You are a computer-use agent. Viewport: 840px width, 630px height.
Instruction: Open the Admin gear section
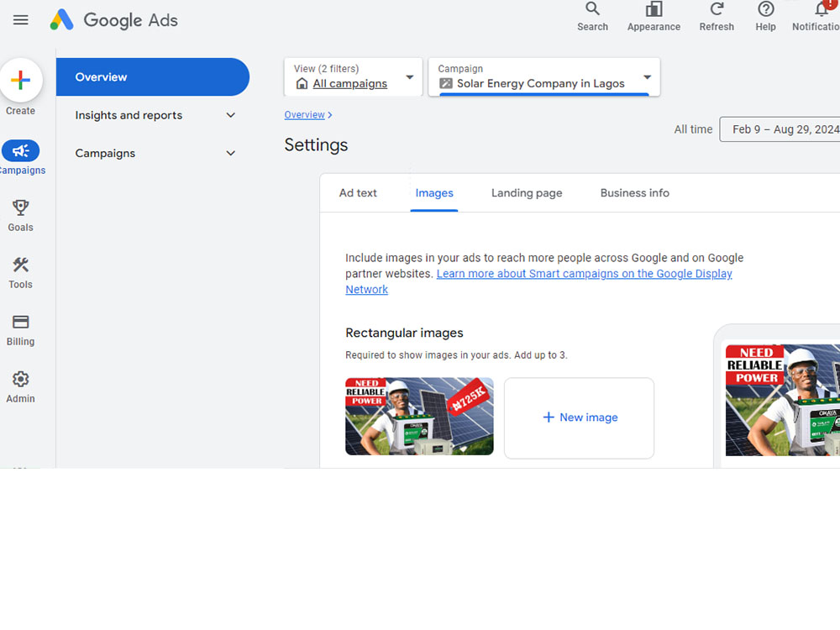coord(20,387)
